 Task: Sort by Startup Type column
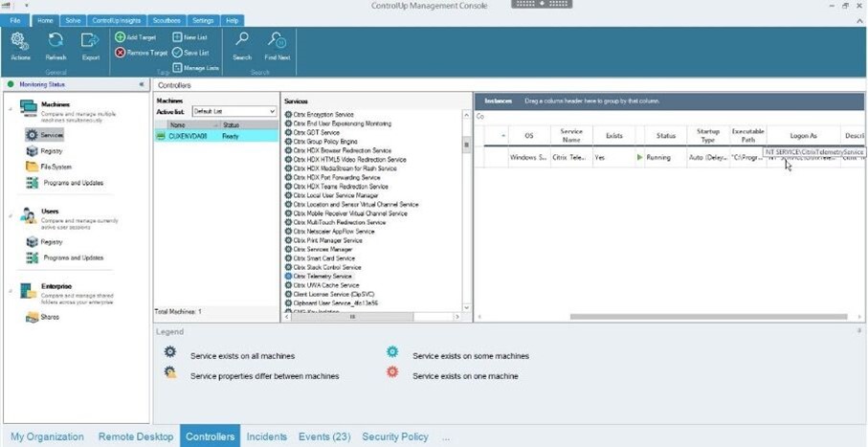pyautogui.click(x=708, y=136)
